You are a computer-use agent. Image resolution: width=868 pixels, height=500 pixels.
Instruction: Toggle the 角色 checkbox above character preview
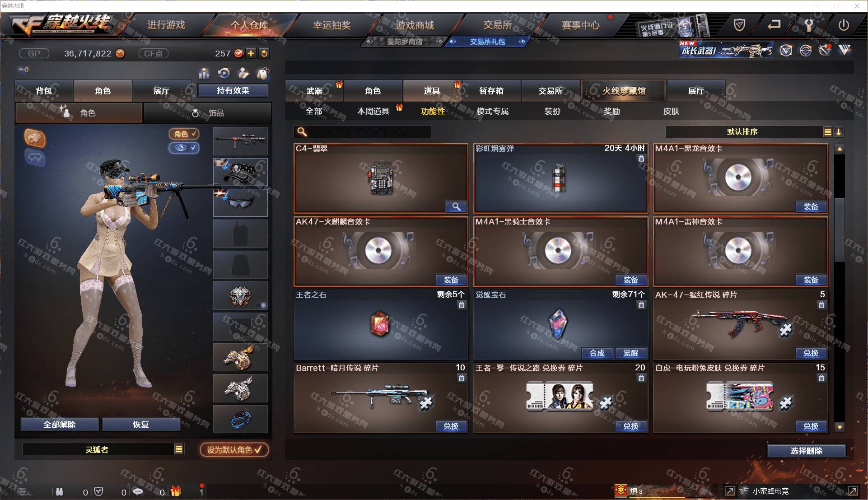184,134
